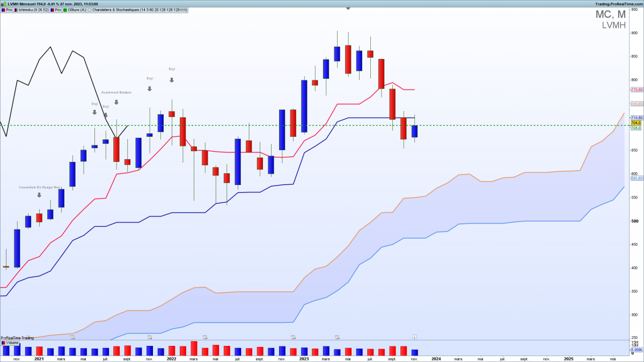Click the 2024 label on time axis

pyautogui.click(x=436, y=358)
